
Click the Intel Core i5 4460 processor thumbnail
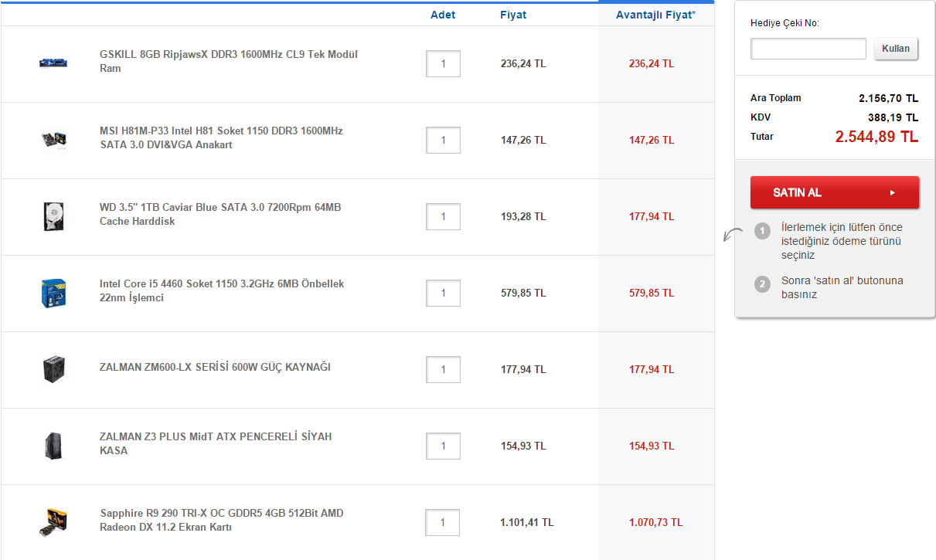click(53, 293)
